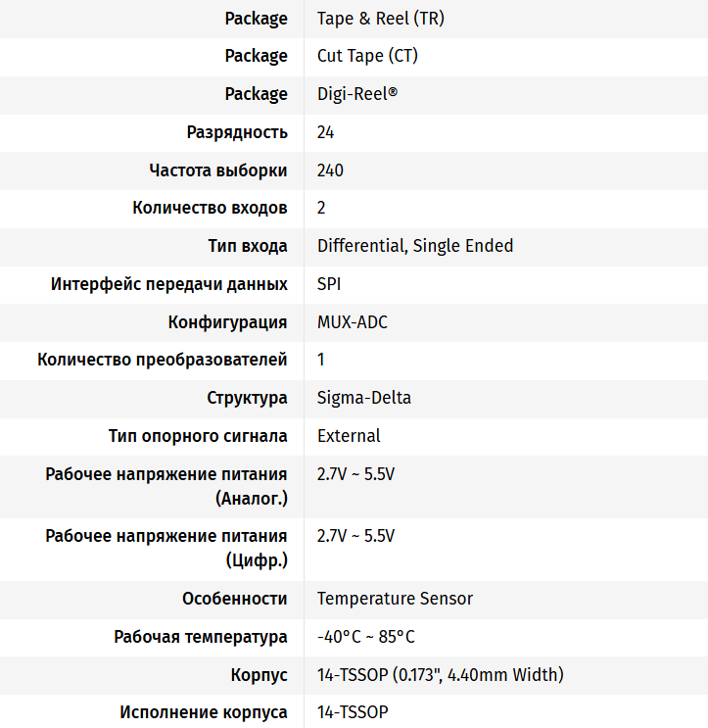Select the 'External' reference type value
Screen dimensions: 708x728
[x=349, y=436]
